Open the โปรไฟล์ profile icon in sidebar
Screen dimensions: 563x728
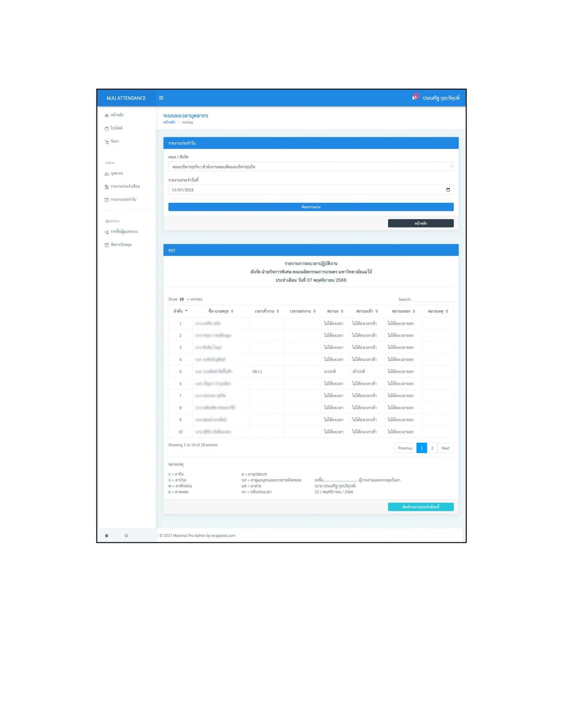107,128
